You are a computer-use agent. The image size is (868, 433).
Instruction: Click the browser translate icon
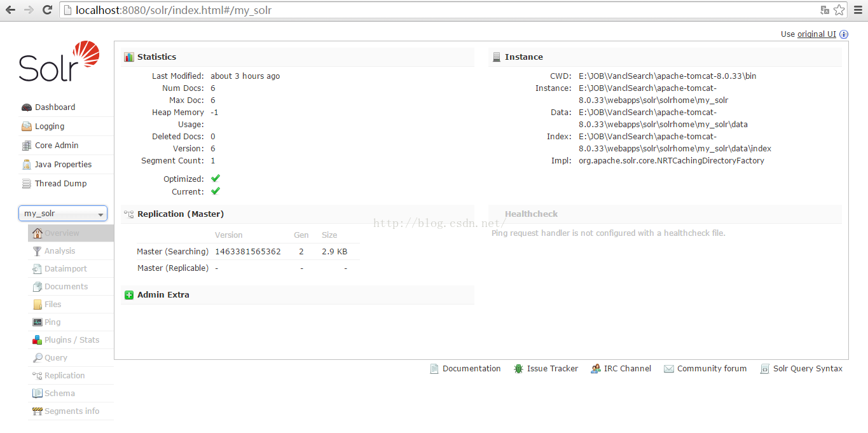825,10
